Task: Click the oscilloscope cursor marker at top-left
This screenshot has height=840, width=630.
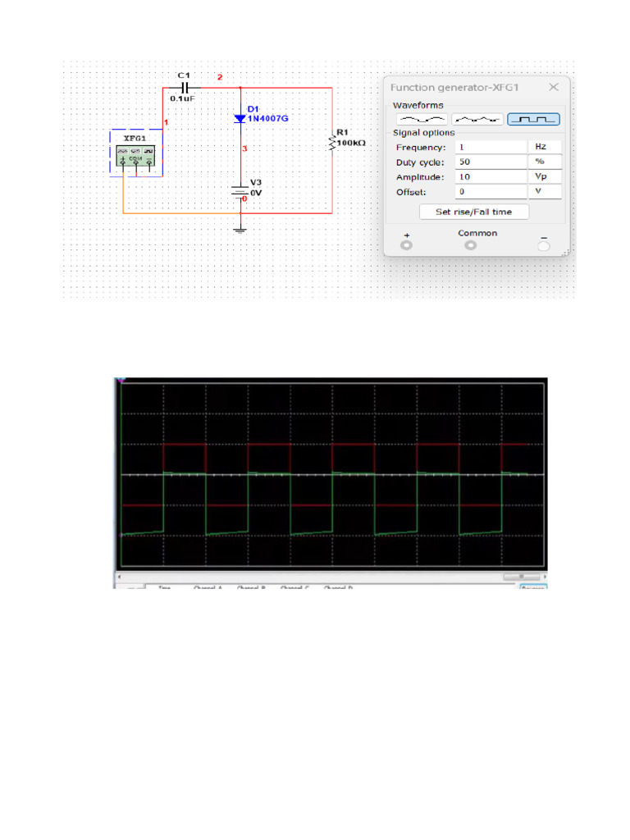Action: (121, 381)
